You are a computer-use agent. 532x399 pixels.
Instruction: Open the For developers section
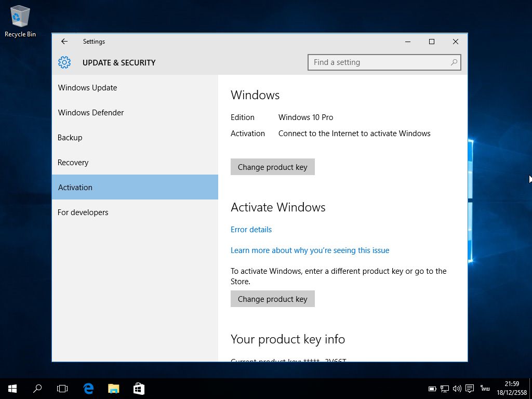click(x=135, y=212)
